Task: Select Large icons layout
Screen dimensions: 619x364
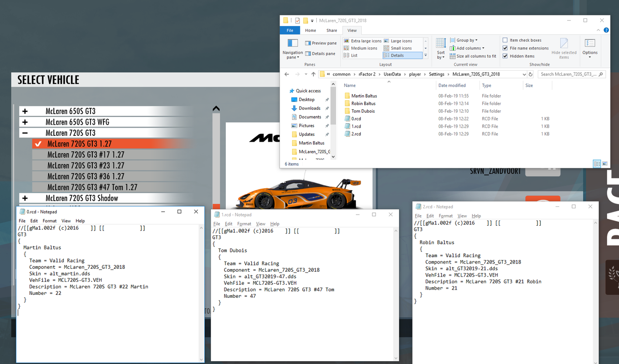Action: tap(398, 41)
